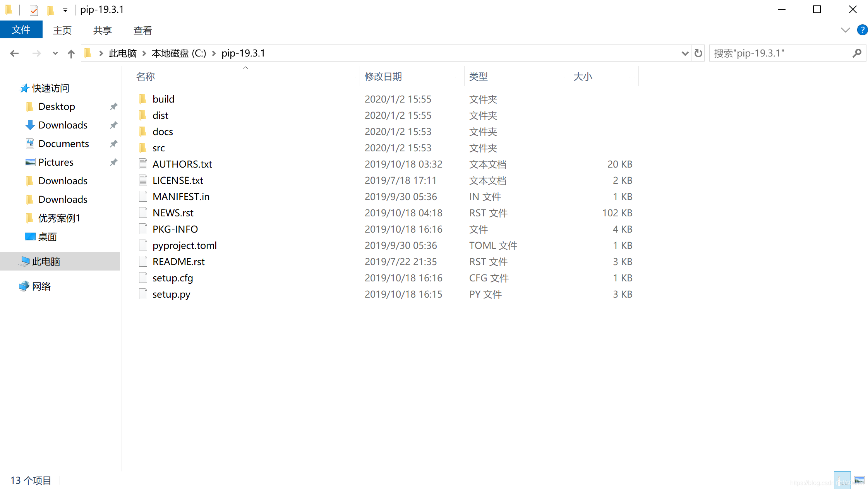Go up one folder level

(71, 53)
